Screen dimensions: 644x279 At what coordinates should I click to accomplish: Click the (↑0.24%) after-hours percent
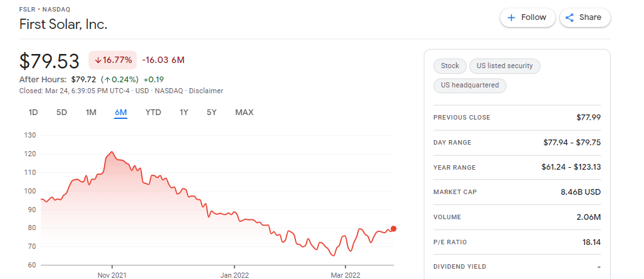[x=119, y=80]
